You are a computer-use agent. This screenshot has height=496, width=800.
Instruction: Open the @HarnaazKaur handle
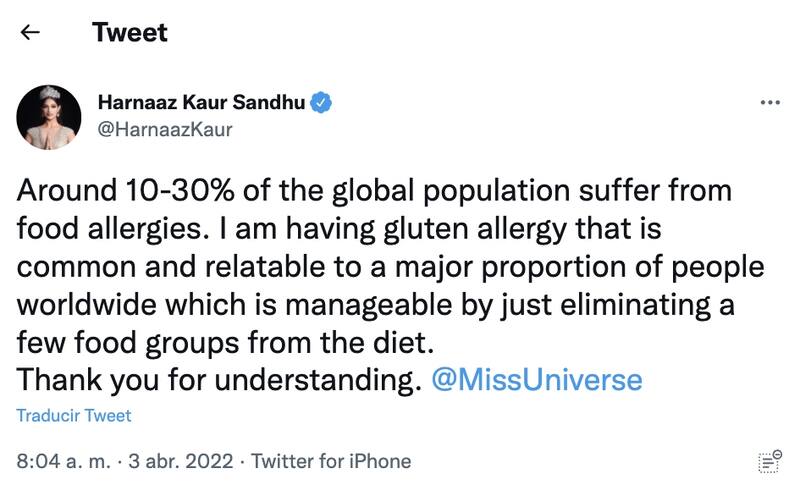point(164,130)
